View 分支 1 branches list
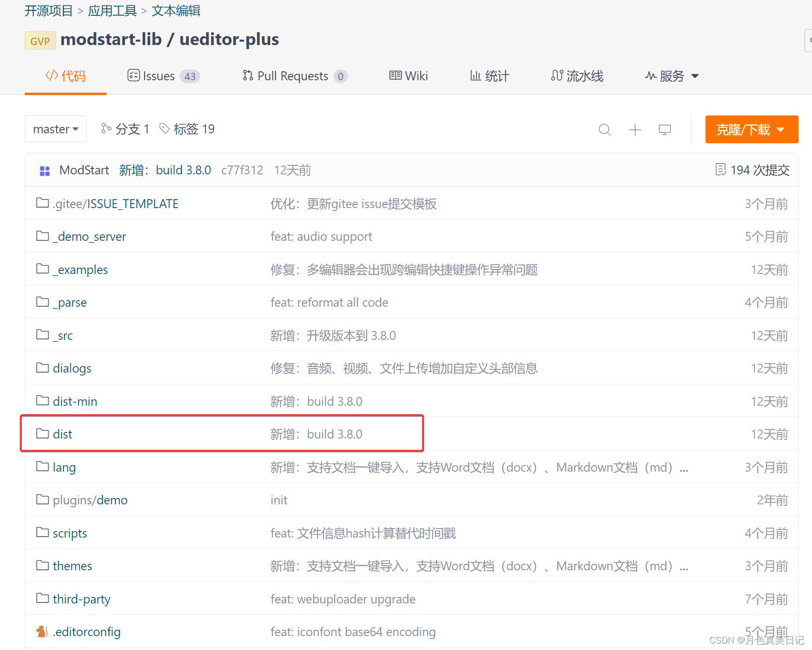Screen dimensions: 812x650 [x=125, y=129]
